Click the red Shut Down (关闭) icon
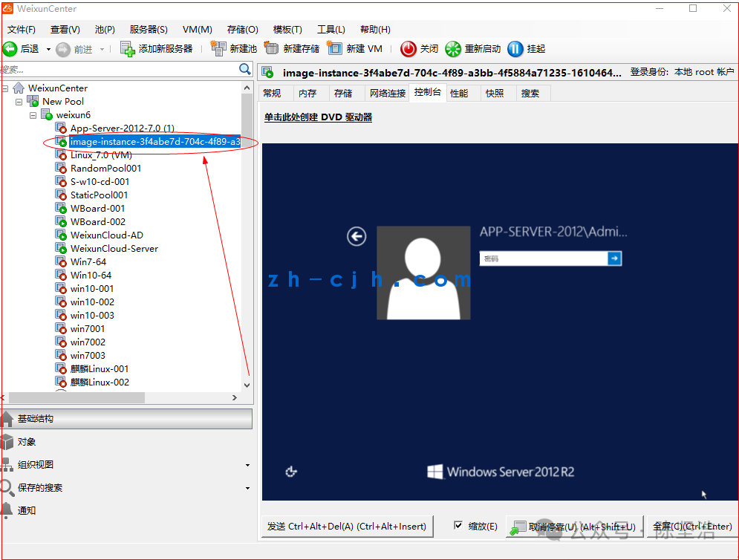 [408, 48]
